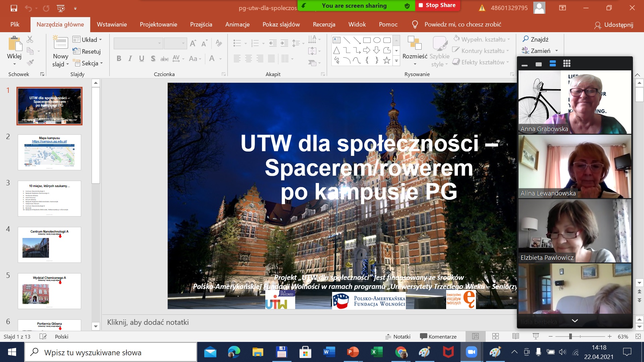
Task: Click the Stop Share button
Action: (437, 5)
